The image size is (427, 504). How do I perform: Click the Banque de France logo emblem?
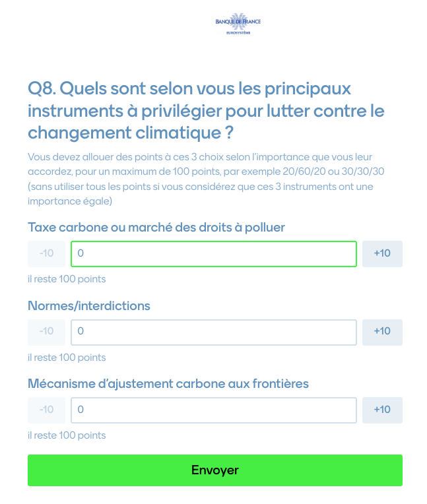point(238,21)
